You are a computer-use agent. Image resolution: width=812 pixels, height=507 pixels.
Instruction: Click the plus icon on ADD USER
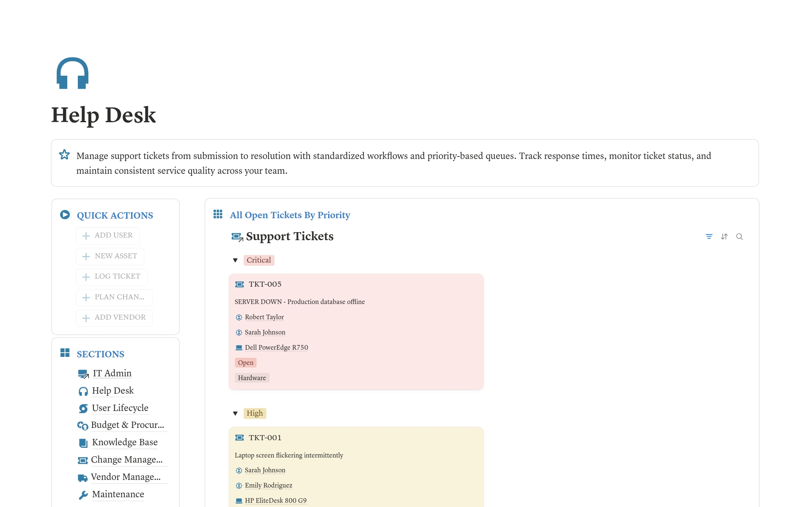pos(86,236)
